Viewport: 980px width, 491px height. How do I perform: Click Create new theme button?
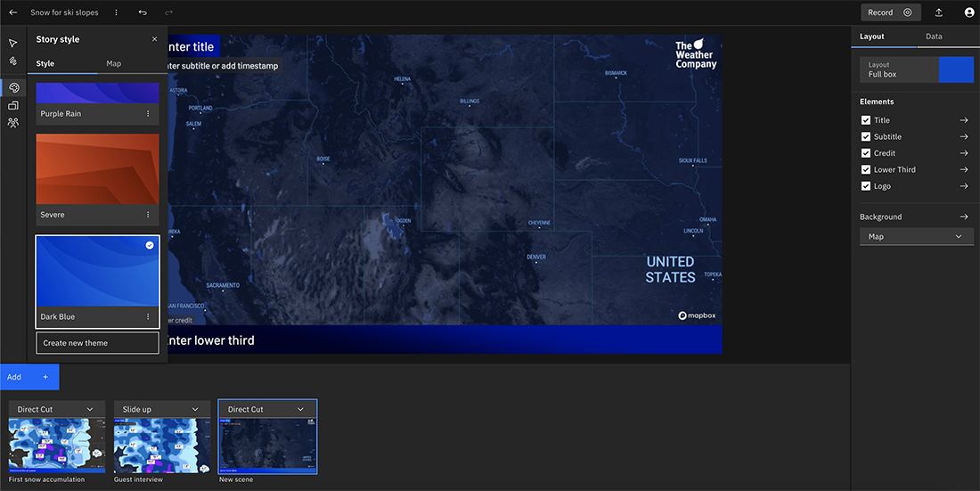(x=97, y=343)
